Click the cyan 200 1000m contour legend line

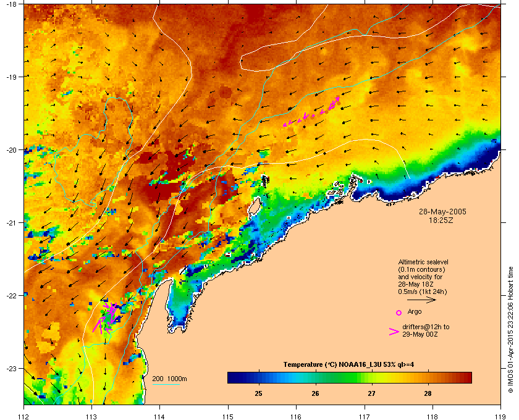tap(166, 384)
